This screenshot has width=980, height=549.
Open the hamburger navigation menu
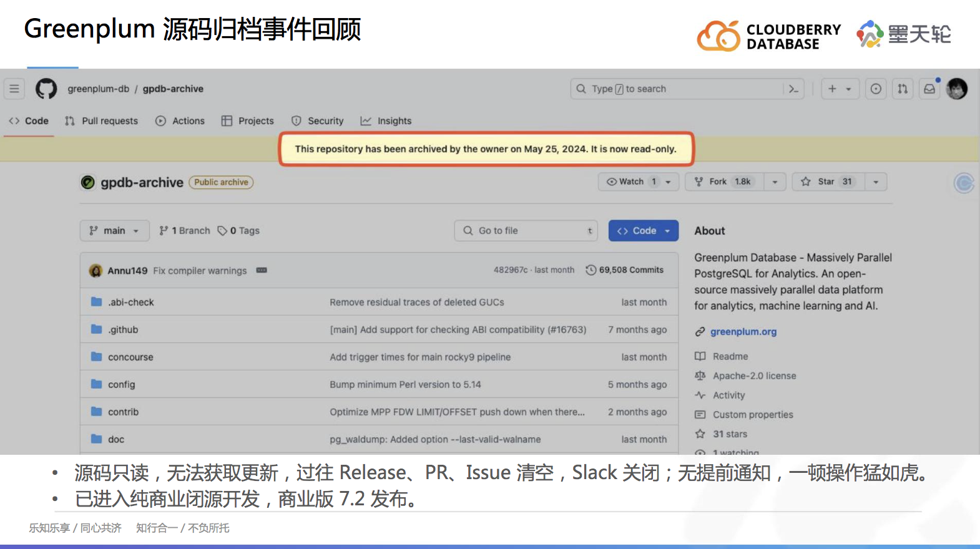pyautogui.click(x=14, y=89)
